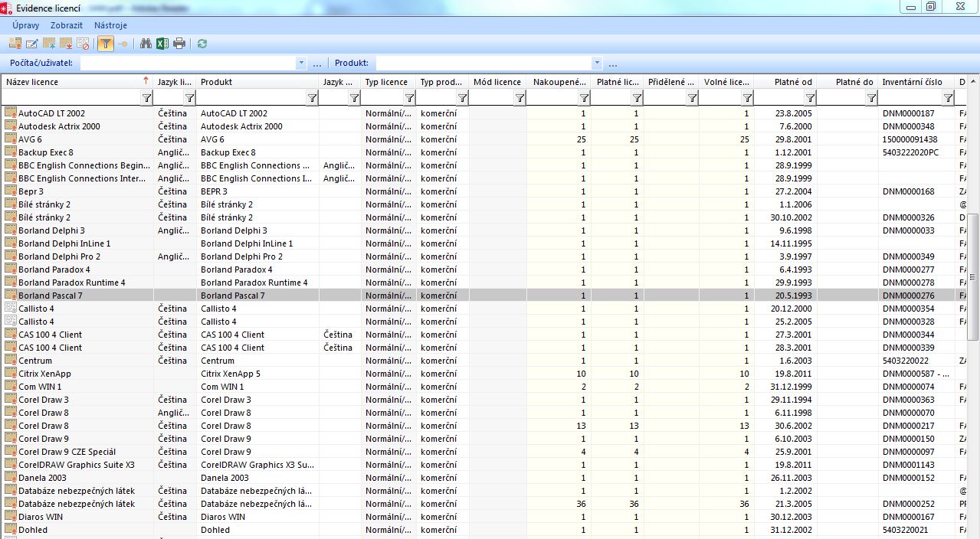
Task: Open filter funnel for Mód licence column
Action: [x=519, y=97]
